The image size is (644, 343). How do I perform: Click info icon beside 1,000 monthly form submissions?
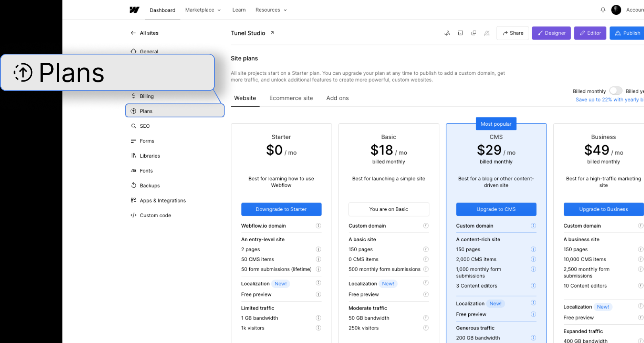pos(533,269)
